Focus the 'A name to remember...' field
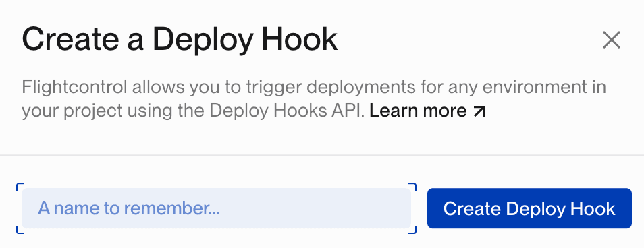Screen dimensions: 644x248 click(x=217, y=208)
